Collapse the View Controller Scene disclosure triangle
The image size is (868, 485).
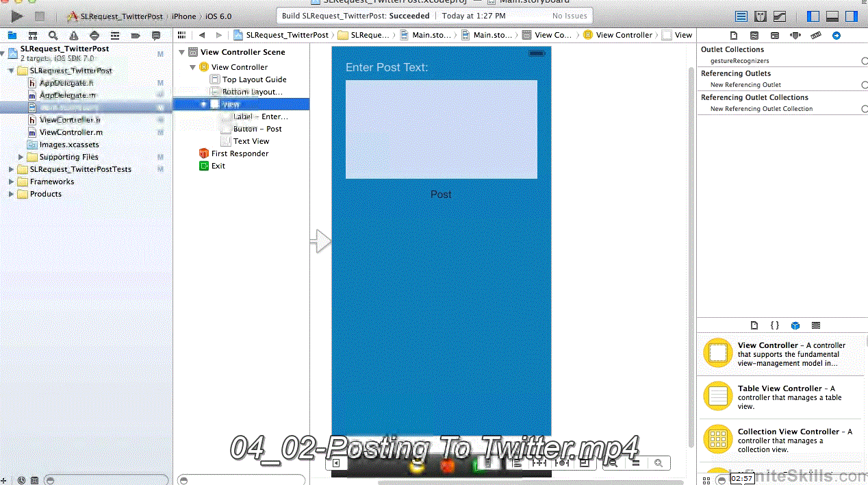[182, 52]
